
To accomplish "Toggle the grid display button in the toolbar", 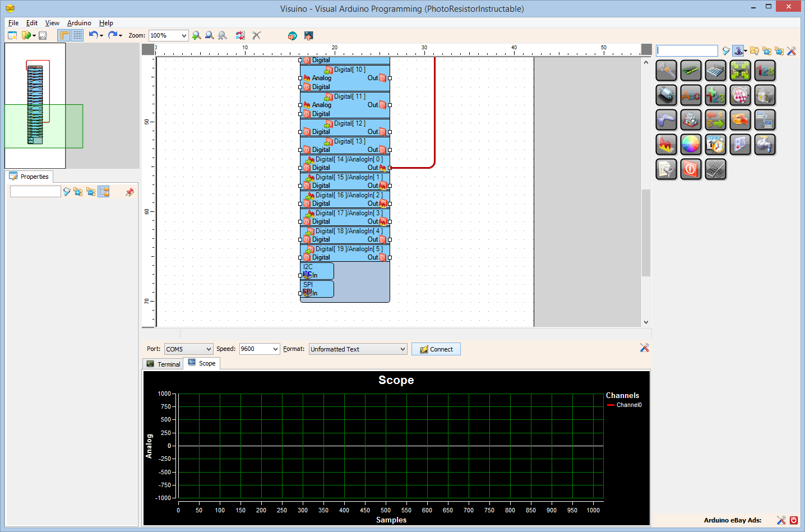I will (x=77, y=35).
